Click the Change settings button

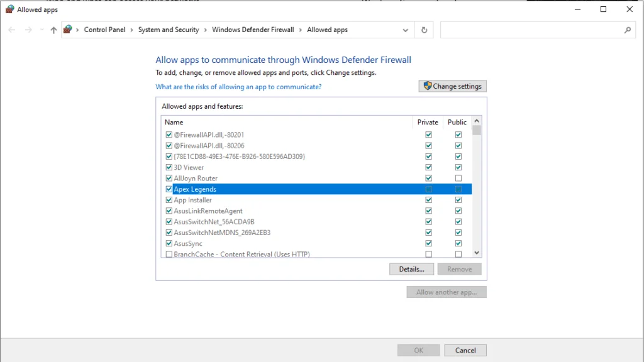point(452,86)
